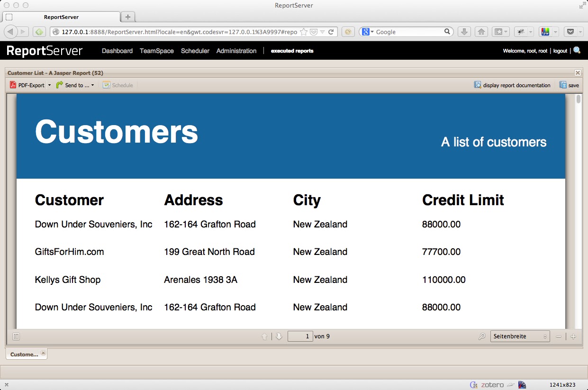Image resolution: width=588 pixels, height=390 pixels.
Task: Save the executed report
Action: [569, 85]
